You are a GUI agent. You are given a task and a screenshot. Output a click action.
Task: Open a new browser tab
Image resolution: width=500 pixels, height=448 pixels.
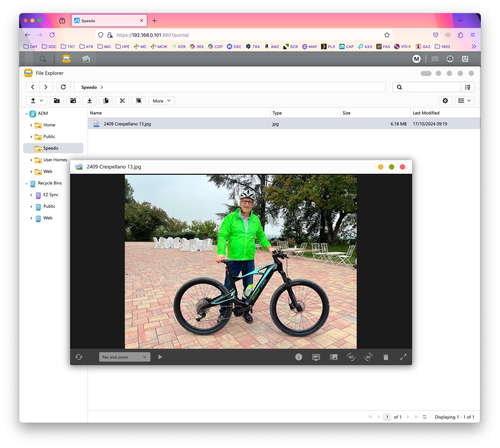(154, 21)
